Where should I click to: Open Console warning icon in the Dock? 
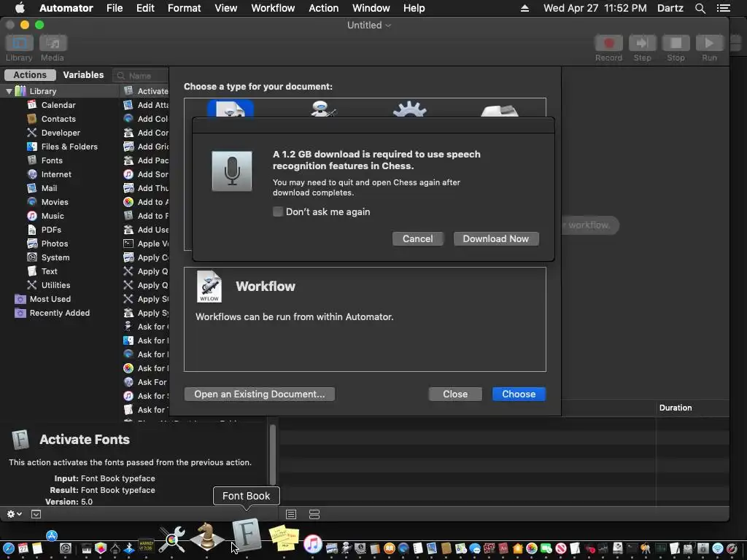pos(146,545)
